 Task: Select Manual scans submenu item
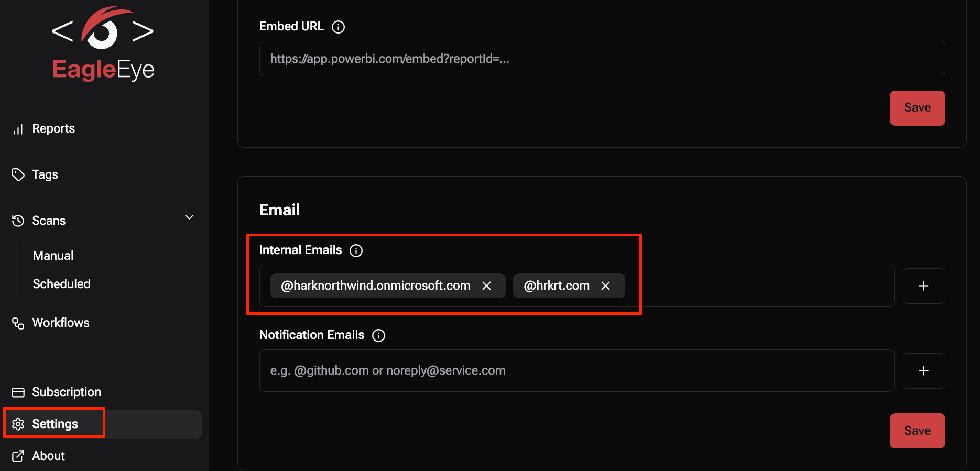53,256
